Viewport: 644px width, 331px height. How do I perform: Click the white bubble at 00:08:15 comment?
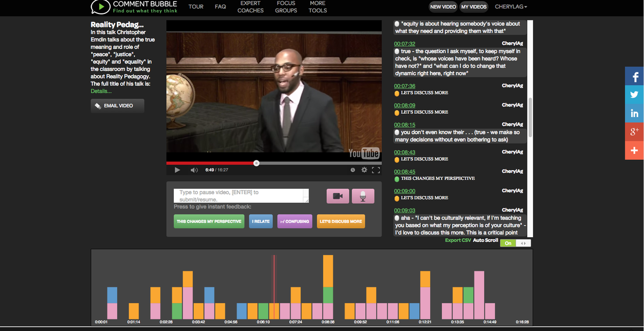click(397, 132)
